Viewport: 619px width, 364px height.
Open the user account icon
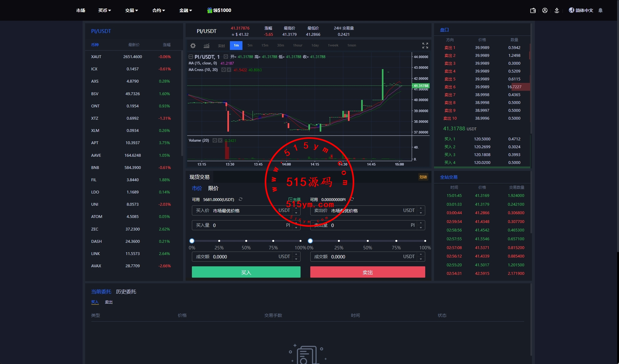coord(545,10)
